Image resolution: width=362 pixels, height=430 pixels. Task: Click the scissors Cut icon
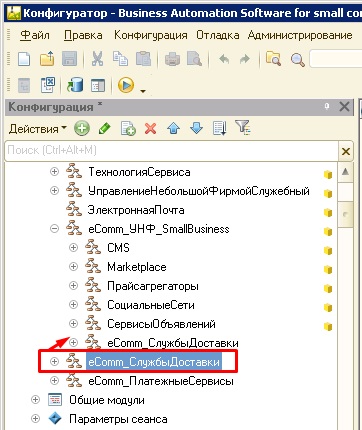click(97, 59)
